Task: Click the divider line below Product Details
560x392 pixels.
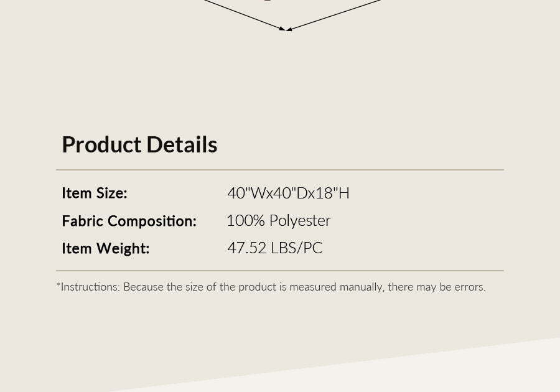Action: (x=280, y=170)
